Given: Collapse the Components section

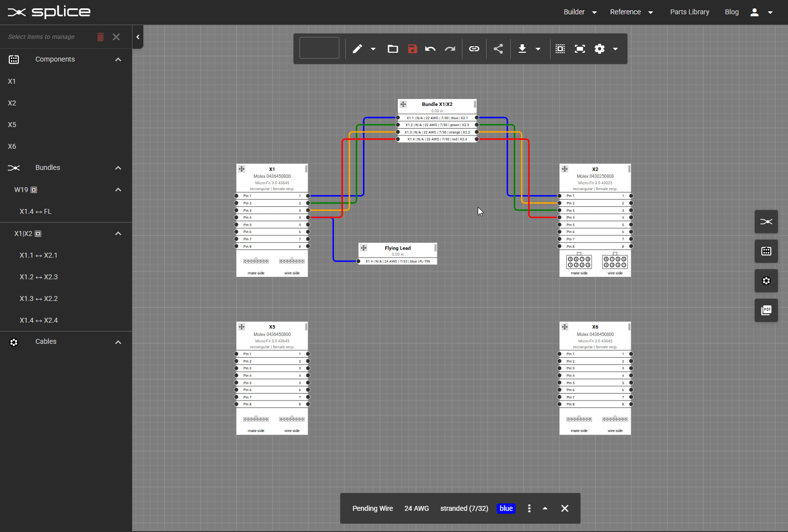Looking at the screenshot, I should tap(118, 59).
